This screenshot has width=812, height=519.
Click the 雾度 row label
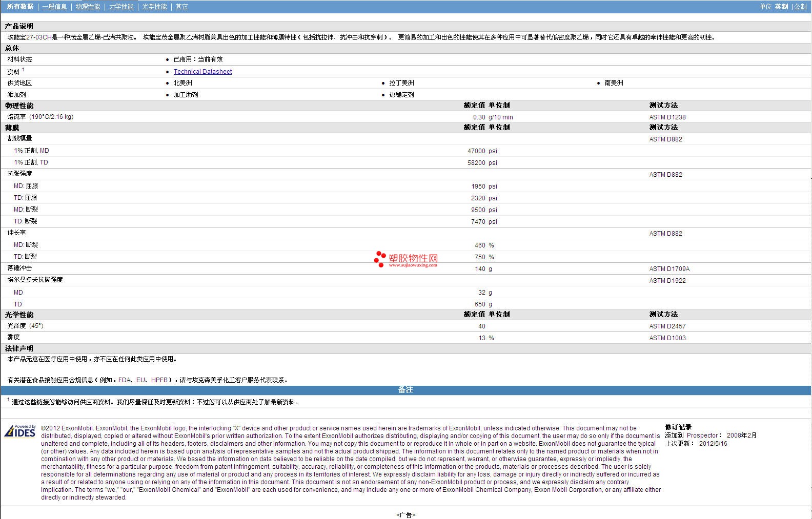click(13, 337)
